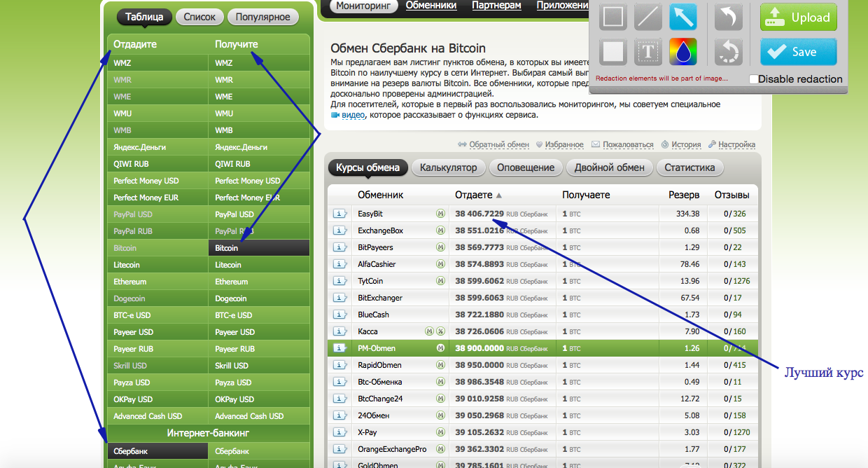Select Bitcoin in the Получите column
The height and width of the screenshot is (468, 868).
click(x=259, y=248)
